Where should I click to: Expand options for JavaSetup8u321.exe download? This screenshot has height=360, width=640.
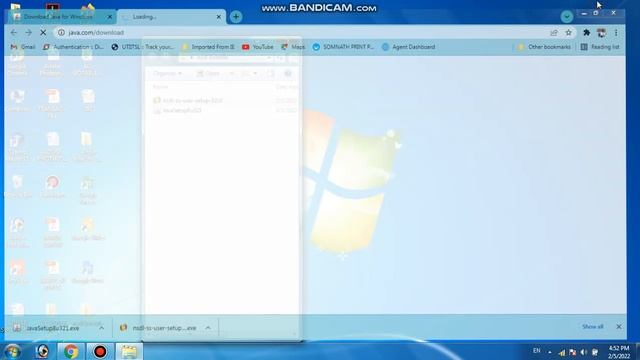coord(101,328)
